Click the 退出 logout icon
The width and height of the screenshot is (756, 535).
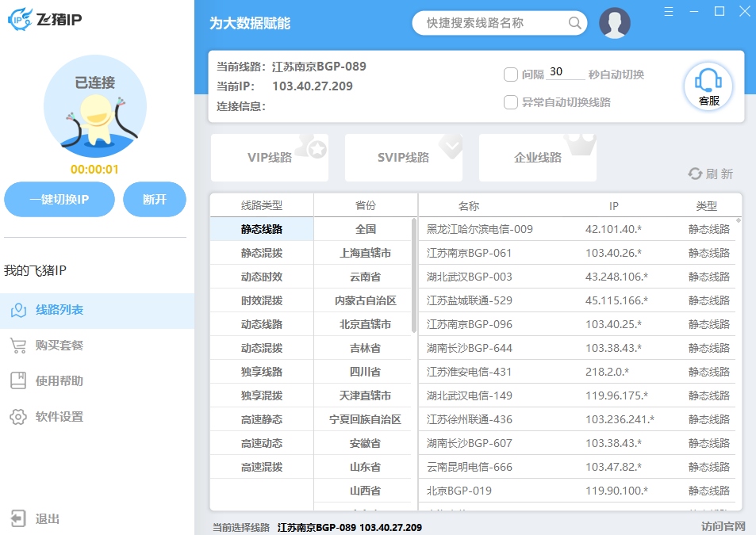[18, 518]
